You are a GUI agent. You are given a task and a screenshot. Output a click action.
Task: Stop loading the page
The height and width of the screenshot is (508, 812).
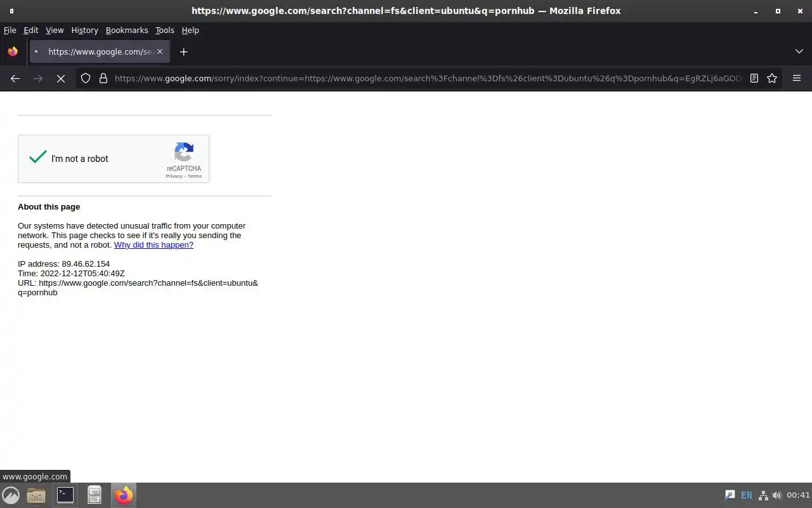tap(61, 79)
